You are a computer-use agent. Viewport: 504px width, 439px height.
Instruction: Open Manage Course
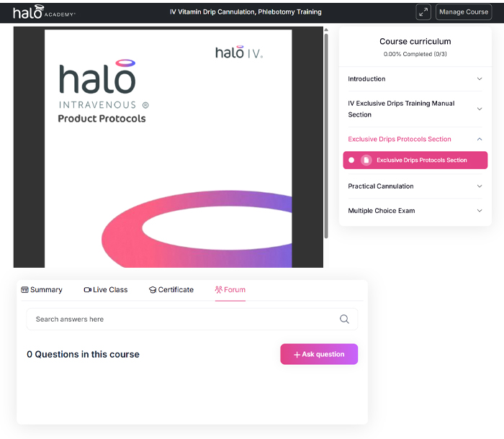tap(464, 12)
